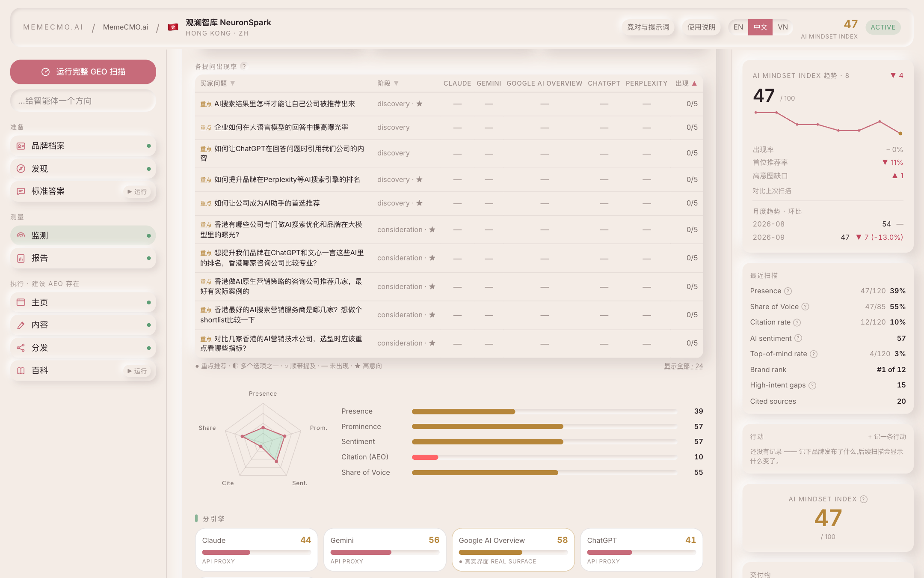Click help icon next to Share of Voice

tap(805, 307)
